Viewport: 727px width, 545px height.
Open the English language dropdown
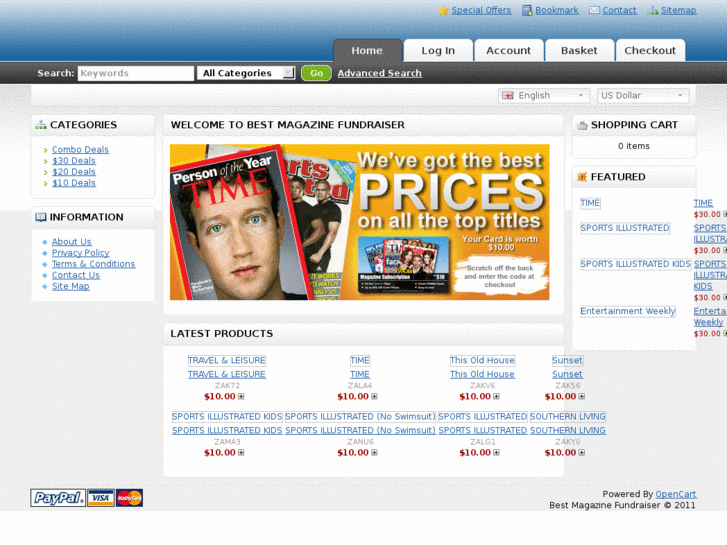click(543, 96)
